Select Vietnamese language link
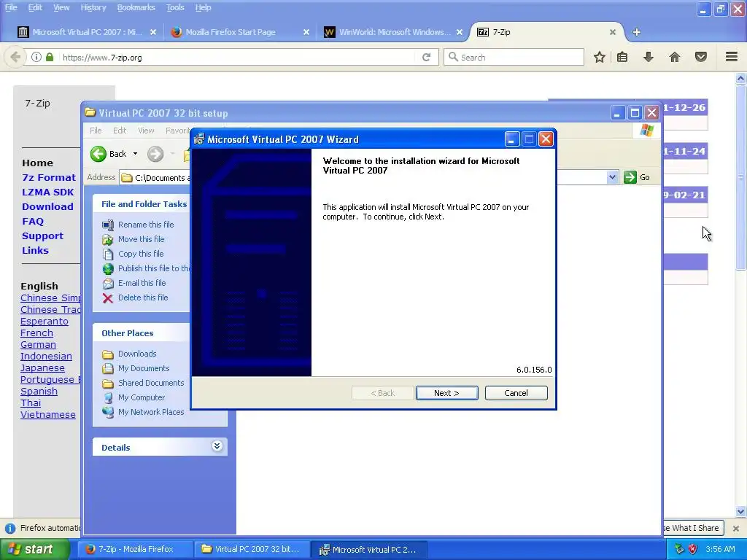The height and width of the screenshot is (560, 747). point(47,415)
